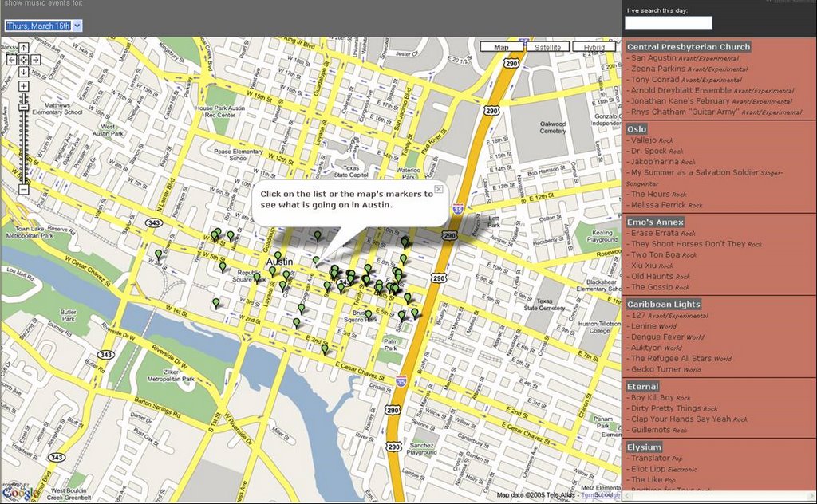Select the Elysium venue heading
This screenshot has height=504, width=817.
(644, 447)
